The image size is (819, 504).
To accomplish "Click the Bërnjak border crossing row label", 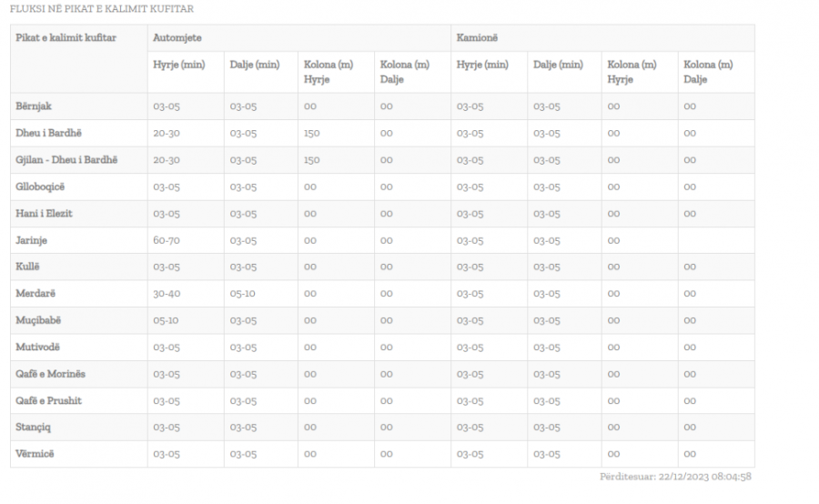I will point(34,106).
